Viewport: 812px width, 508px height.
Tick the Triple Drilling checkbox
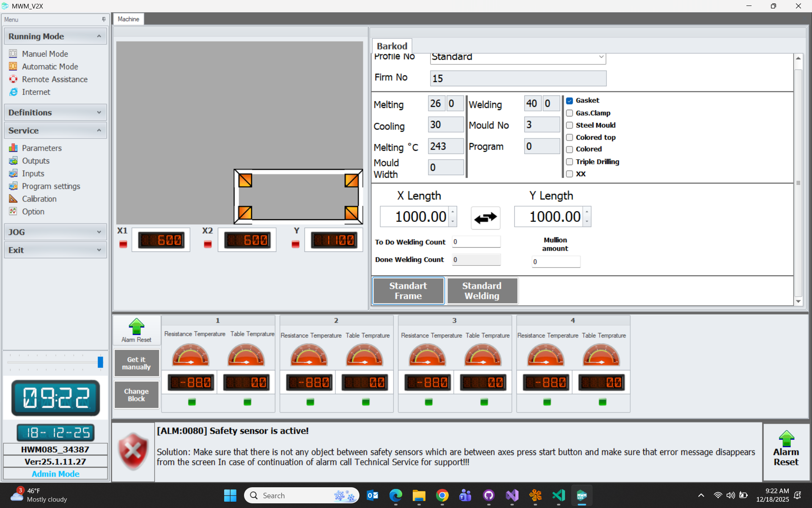click(570, 162)
